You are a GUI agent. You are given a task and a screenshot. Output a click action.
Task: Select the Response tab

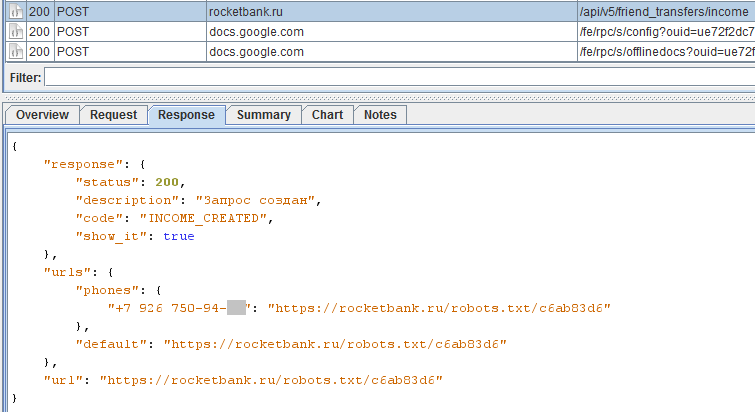pyautogui.click(x=186, y=115)
